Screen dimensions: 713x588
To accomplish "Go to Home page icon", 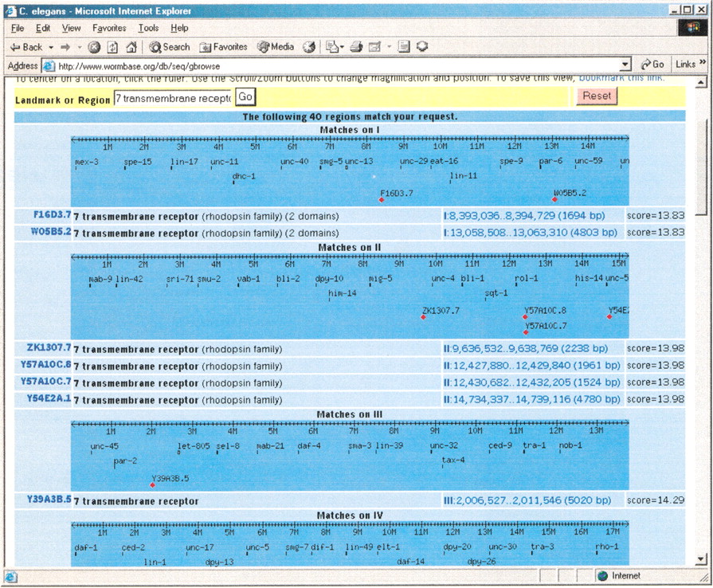I will coord(131,47).
